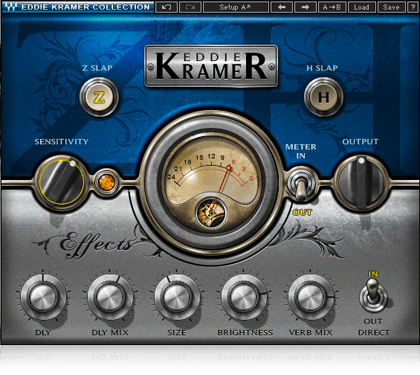Image resolution: width=420 pixels, height=375 pixels.
Task: Enable the H Slap button
Action: pos(323,97)
